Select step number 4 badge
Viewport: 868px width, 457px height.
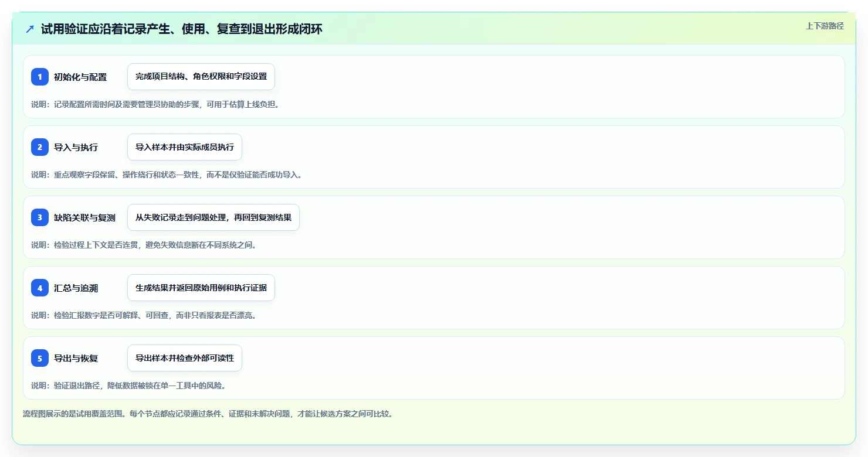[40, 288]
